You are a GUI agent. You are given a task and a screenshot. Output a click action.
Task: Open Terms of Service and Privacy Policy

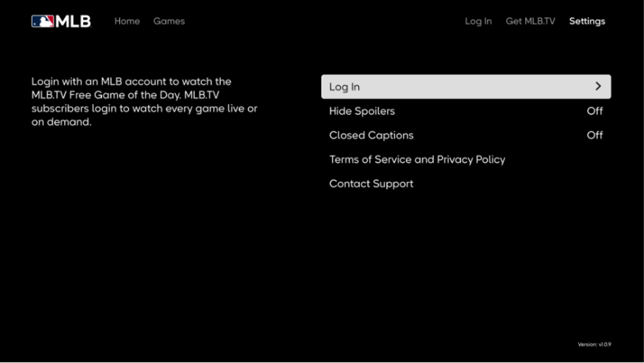(x=417, y=159)
